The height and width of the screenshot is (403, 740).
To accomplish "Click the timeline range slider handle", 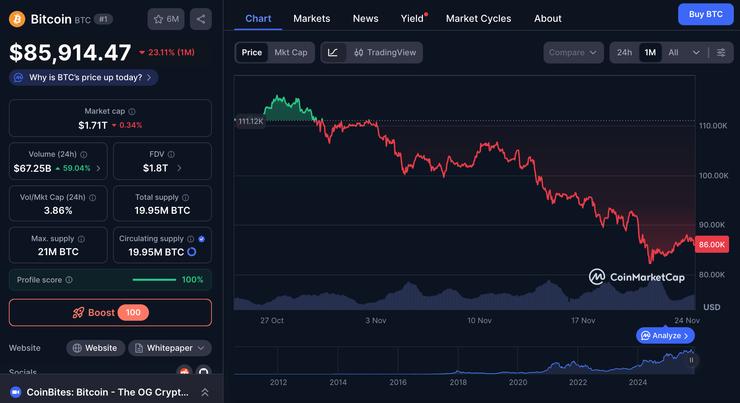I will [691, 359].
